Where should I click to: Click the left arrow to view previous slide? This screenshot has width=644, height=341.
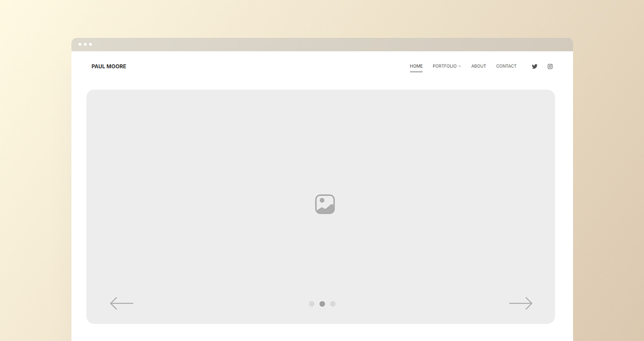click(x=122, y=303)
